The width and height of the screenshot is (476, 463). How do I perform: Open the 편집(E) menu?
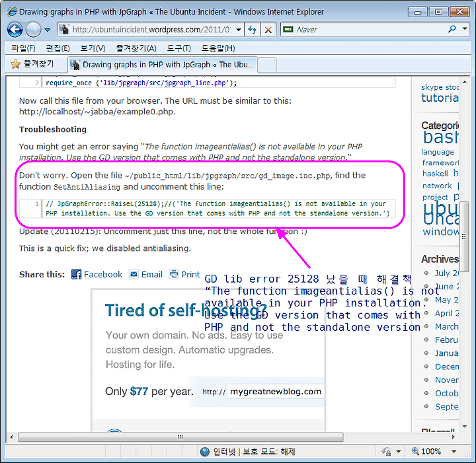pos(58,48)
